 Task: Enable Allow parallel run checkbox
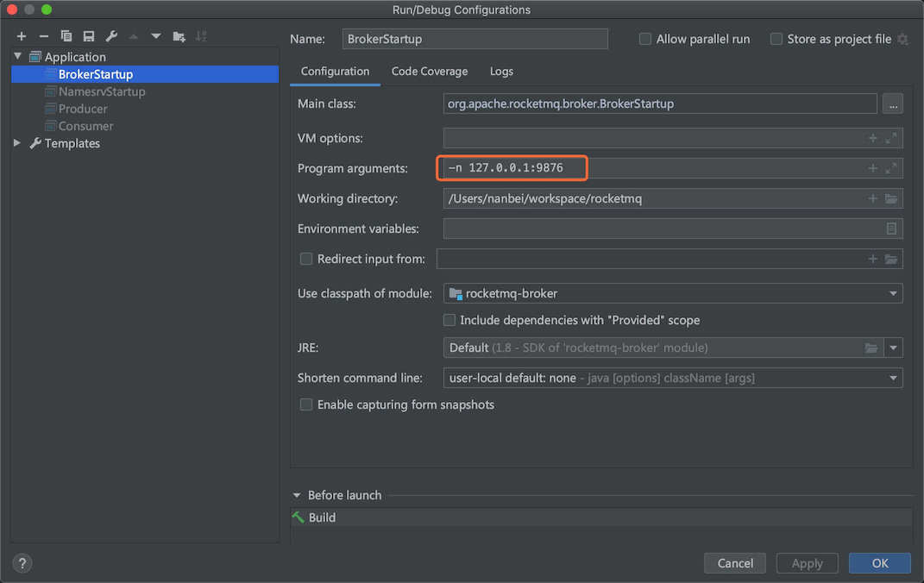645,39
